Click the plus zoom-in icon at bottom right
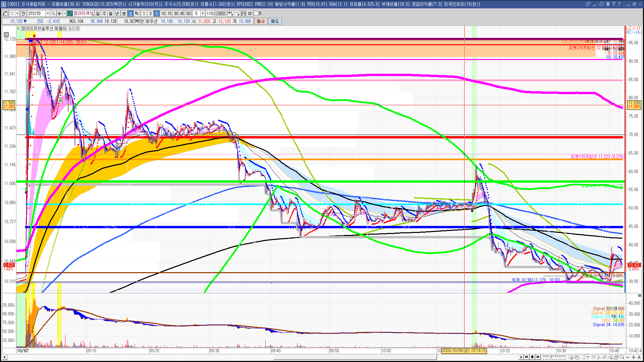Image resolution: width=644 pixels, height=362 pixels. click(x=634, y=357)
